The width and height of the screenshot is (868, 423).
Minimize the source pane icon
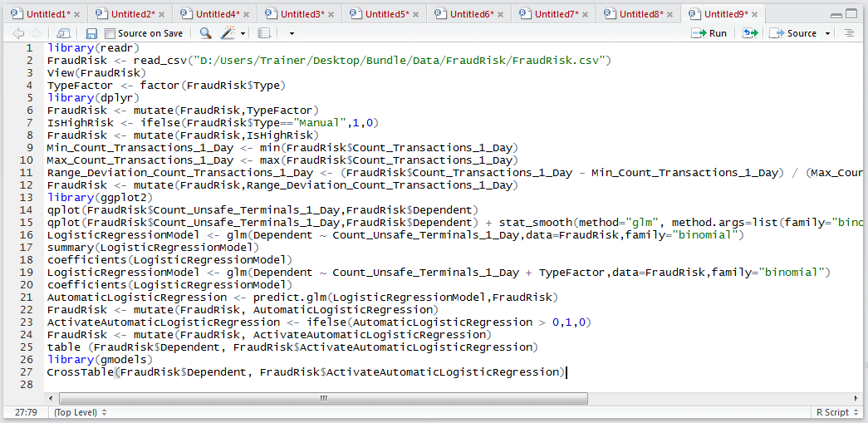tap(836, 14)
